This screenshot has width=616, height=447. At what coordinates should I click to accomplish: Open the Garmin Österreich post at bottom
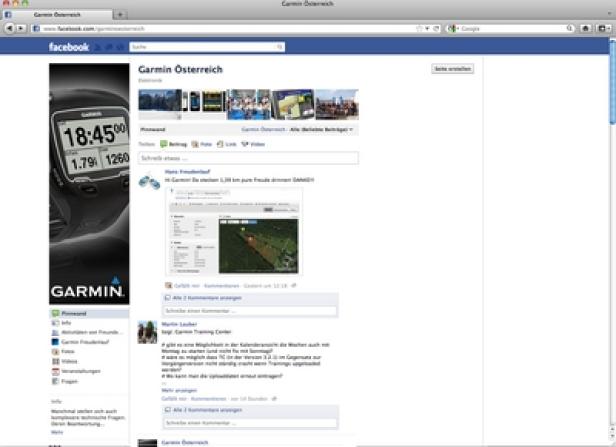click(185, 442)
